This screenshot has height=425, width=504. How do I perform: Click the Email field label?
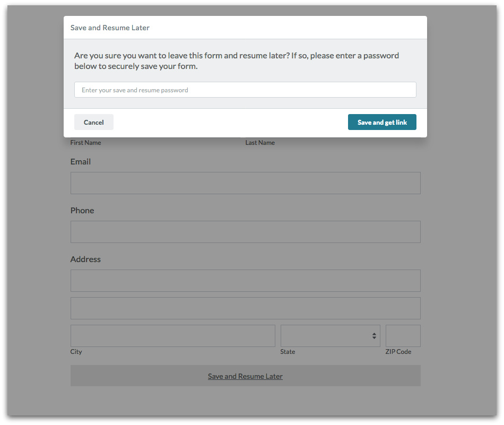pos(81,162)
